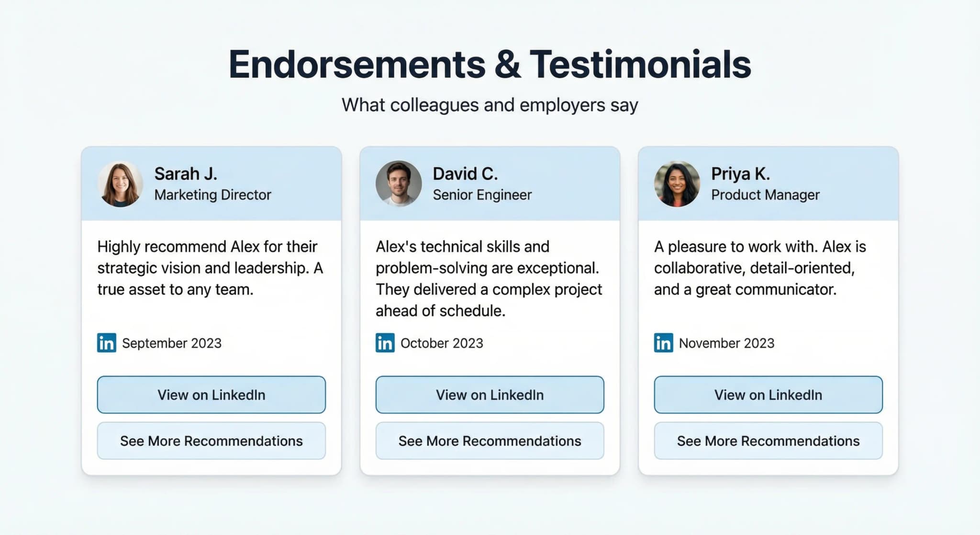Open See More Recommendations on Priya's card
The width and height of the screenshot is (980, 535).
768,441
